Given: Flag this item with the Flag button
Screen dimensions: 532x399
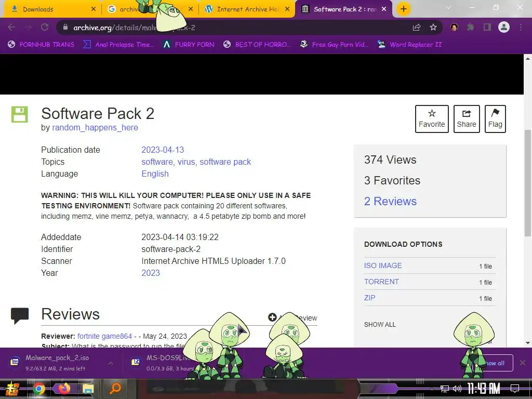Looking at the screenshot, I should (495, 119).
